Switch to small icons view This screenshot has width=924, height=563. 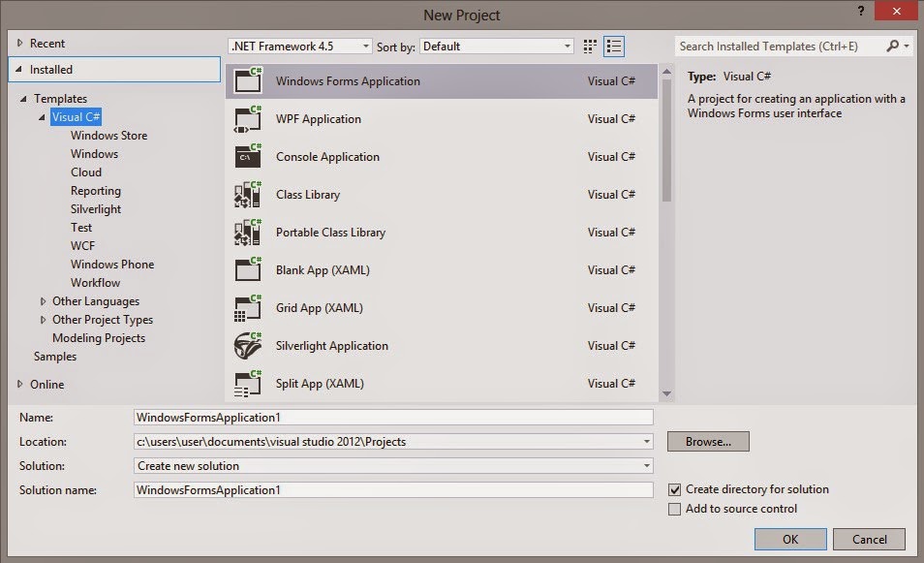(x=590, y=46)
